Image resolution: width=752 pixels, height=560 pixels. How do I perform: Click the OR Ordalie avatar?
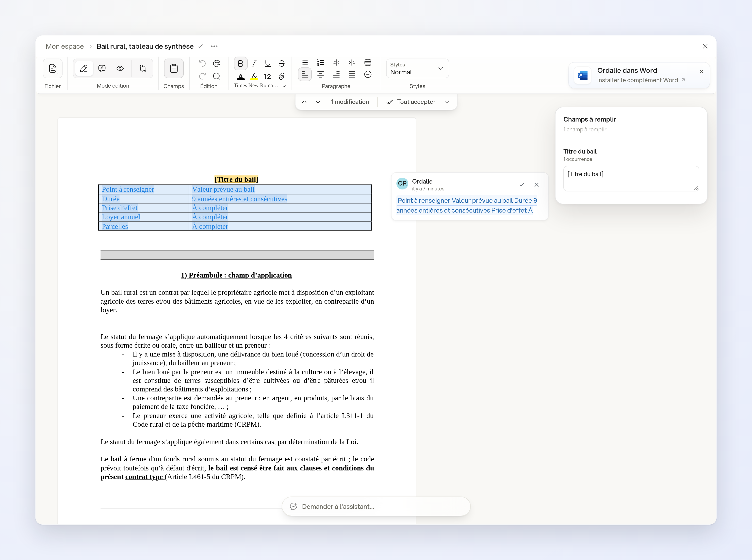pos(402,184)
